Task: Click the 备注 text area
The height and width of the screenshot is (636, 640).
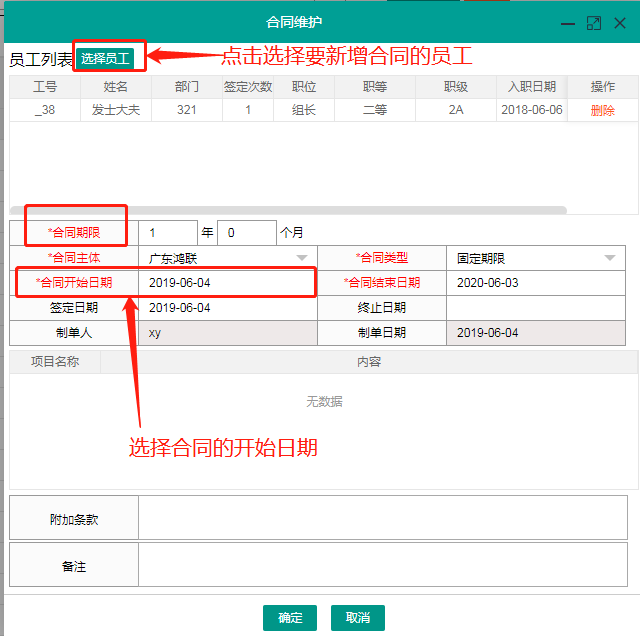Action: pos(387,566)
